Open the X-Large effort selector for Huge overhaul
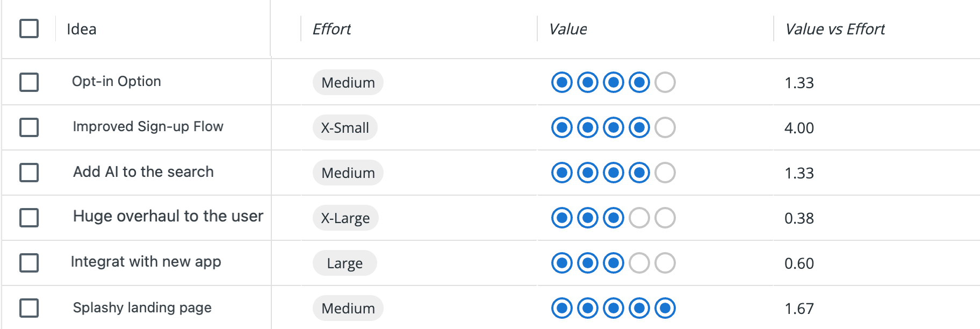This screenshot has width=980, height=329. pos(345,218)
